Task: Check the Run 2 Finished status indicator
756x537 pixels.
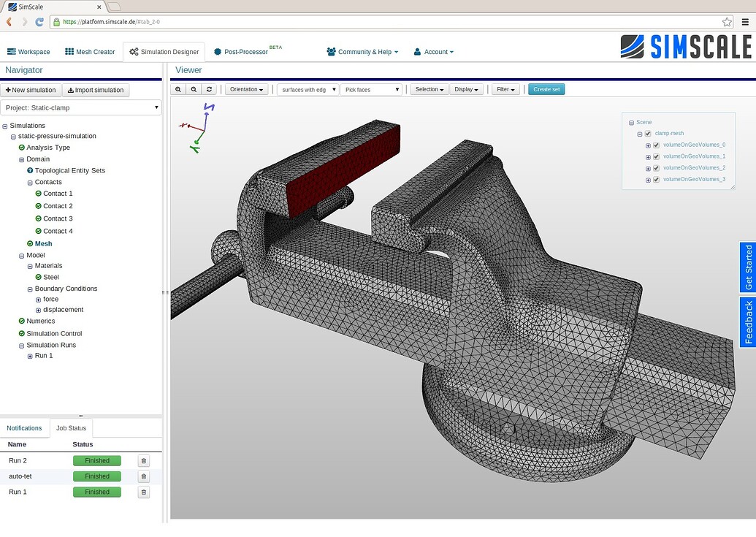Action: point(96,460)
